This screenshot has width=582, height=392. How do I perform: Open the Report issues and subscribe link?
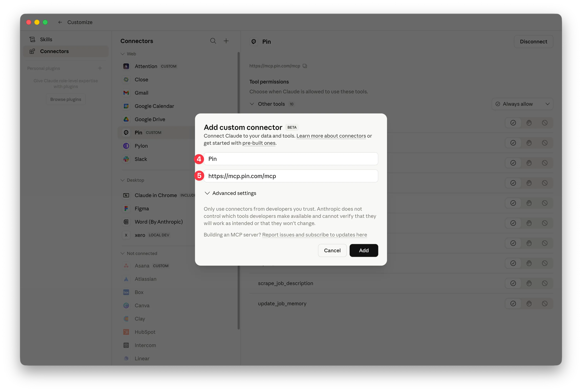(314, 235)
